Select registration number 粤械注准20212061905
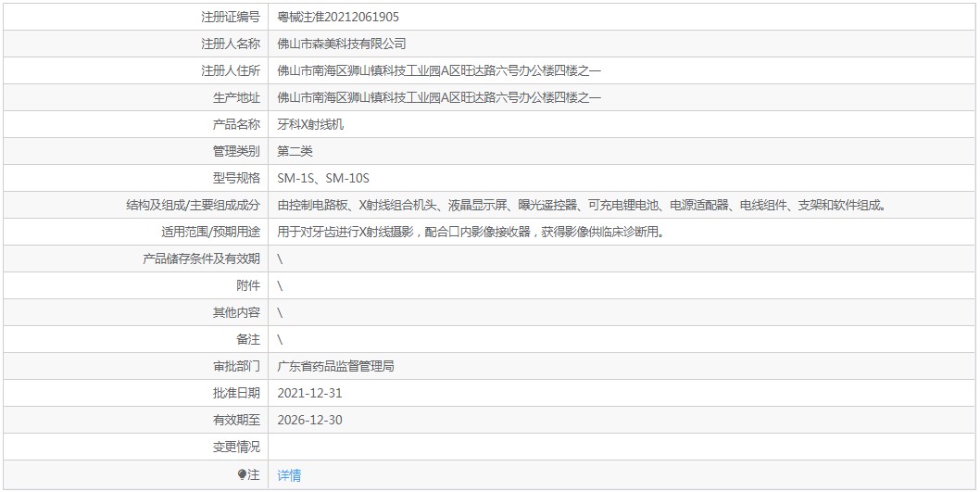This screenshot has height=492, width=980. click(338, 17)
